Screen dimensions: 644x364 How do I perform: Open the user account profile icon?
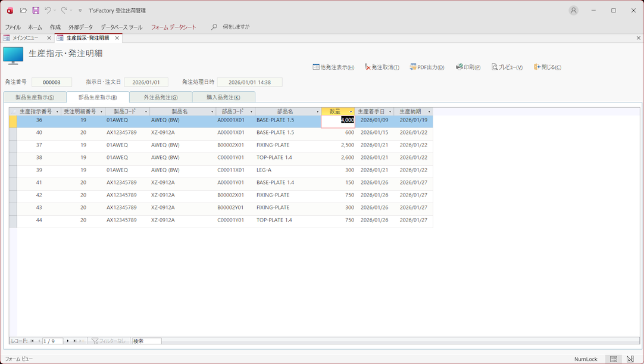573,11
